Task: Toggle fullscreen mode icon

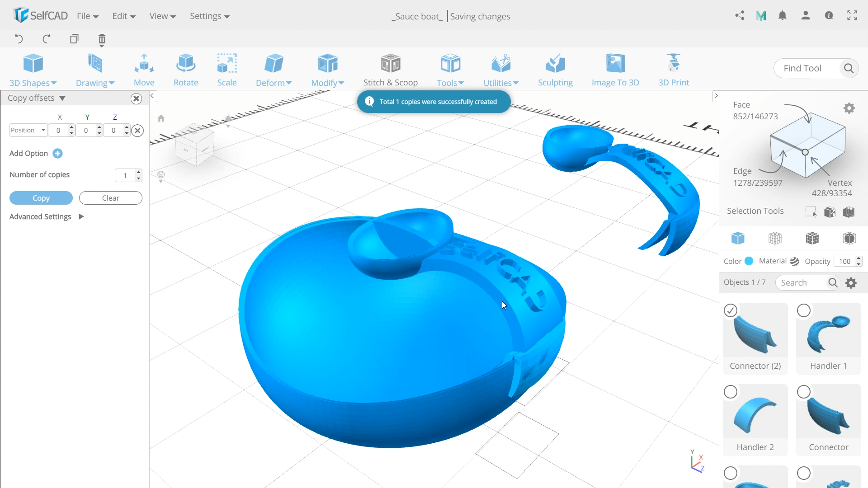Action: tap(852, 16)
